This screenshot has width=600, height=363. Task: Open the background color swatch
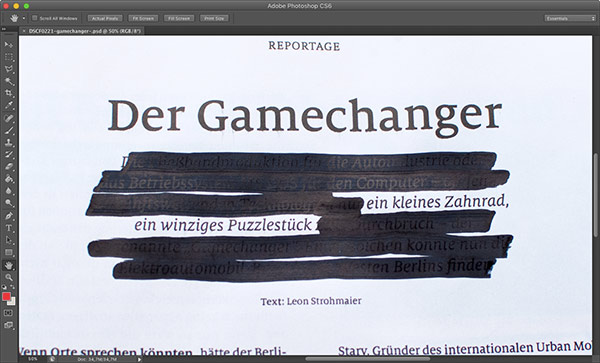click(13, 302)
